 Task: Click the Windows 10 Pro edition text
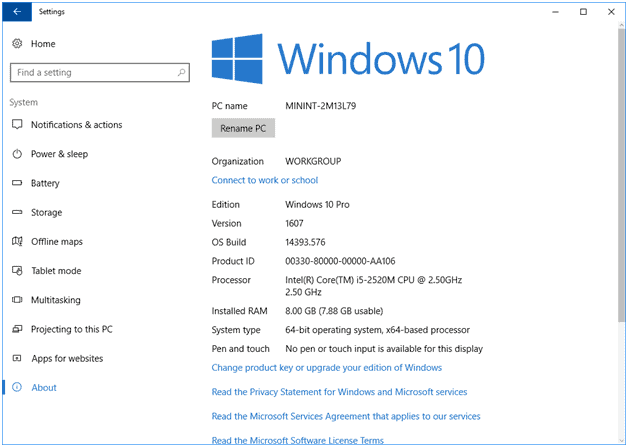click(317, 205)
